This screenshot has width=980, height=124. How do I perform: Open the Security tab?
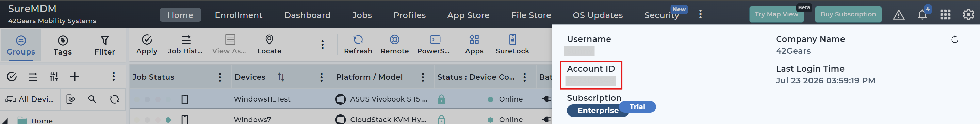pyautogui.click(x=661, y=15)
